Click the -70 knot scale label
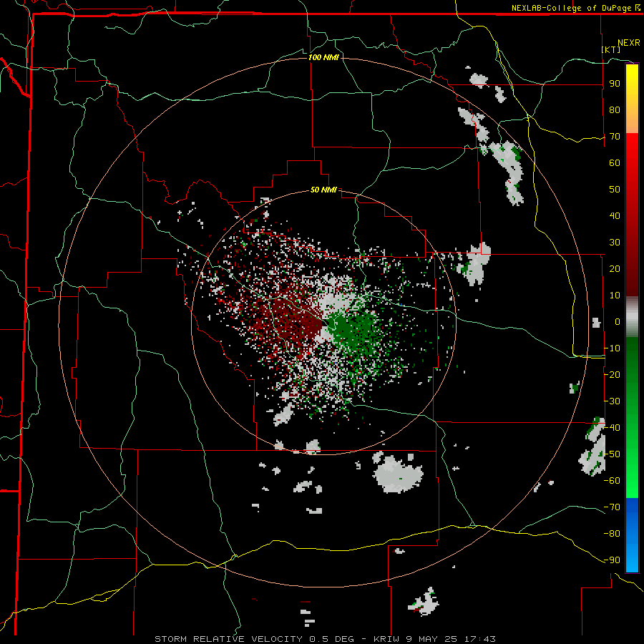Viewport: 644px width, 644px height. click(612, 507)
